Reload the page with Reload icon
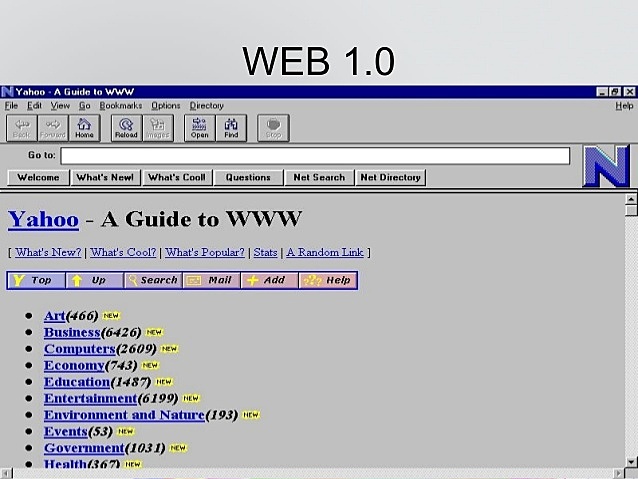Viewport: 638px width, 479px height. tap(127, 128)
